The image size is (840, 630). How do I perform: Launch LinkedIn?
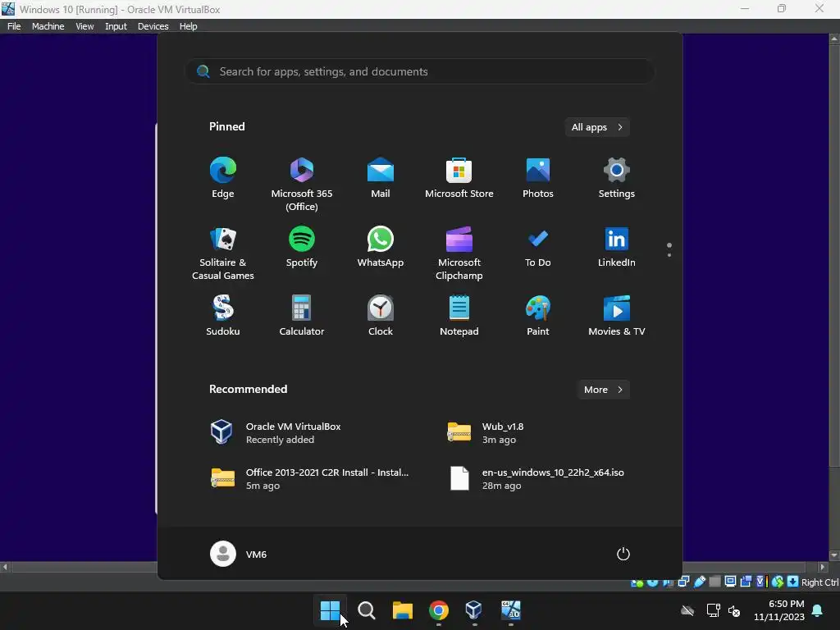pos(617,248)
